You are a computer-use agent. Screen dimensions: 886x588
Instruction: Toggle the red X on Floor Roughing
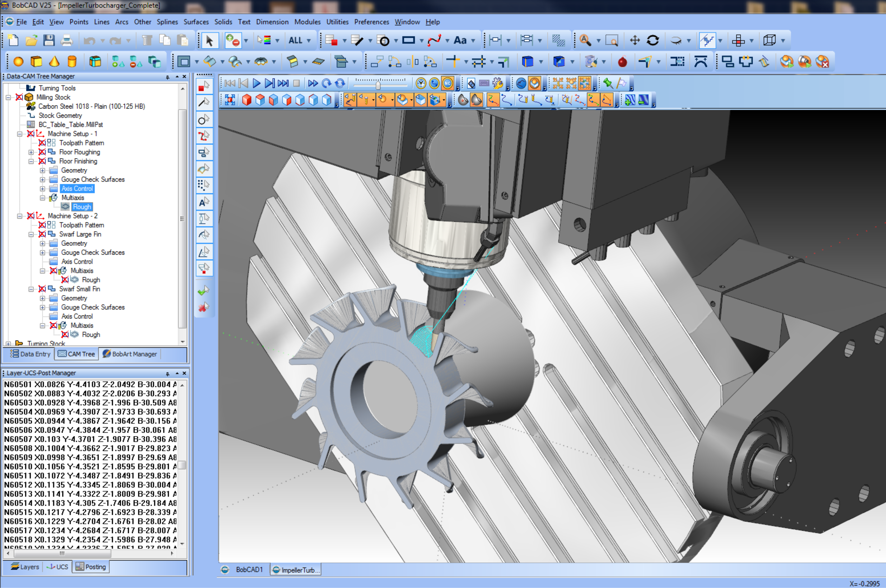click(42, 152)
